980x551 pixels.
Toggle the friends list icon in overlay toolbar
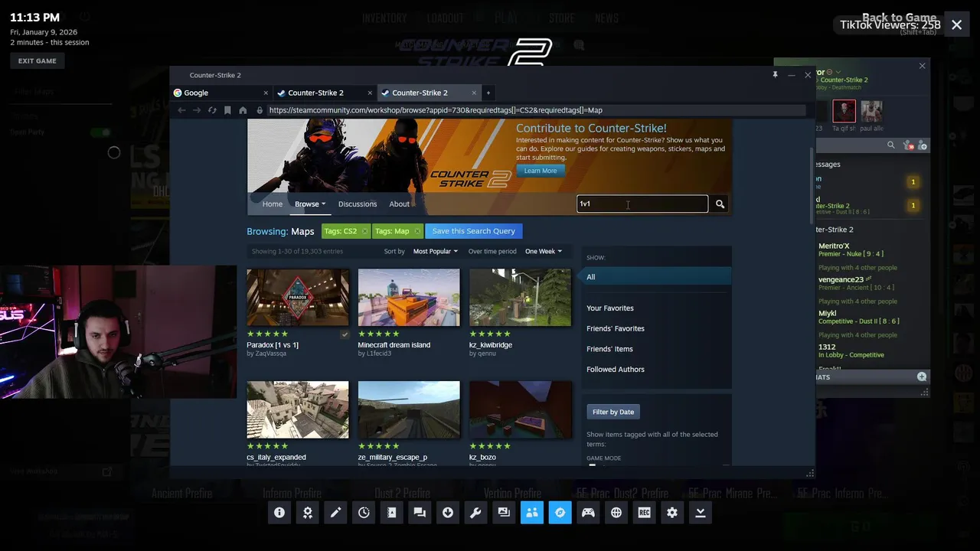tap(532, 513)
